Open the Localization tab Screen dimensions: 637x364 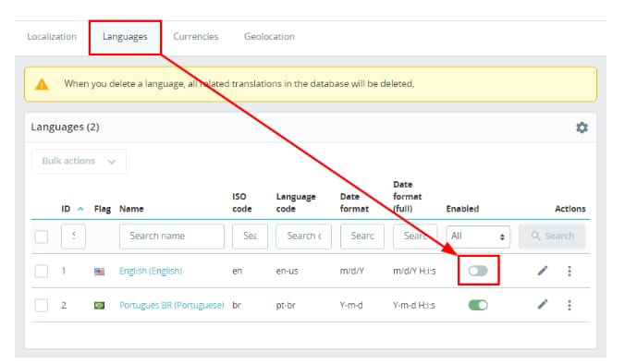coord(52,37)
